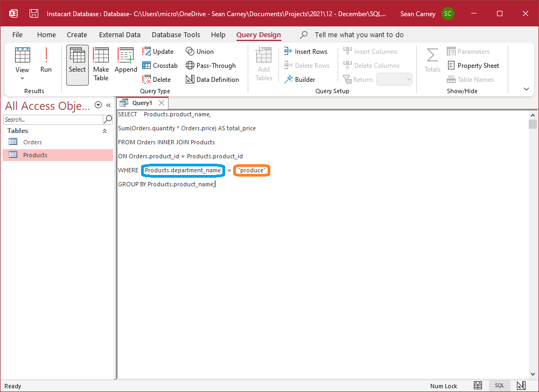The image size is (539, 392).
Task: Expand the View dropdown arrow
Action: [22, 79]
